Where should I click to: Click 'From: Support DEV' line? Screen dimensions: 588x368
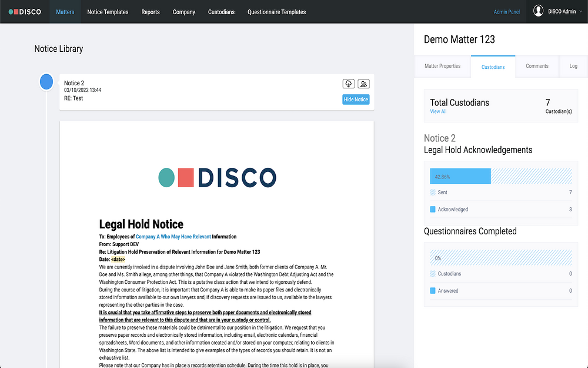[119, 244]
